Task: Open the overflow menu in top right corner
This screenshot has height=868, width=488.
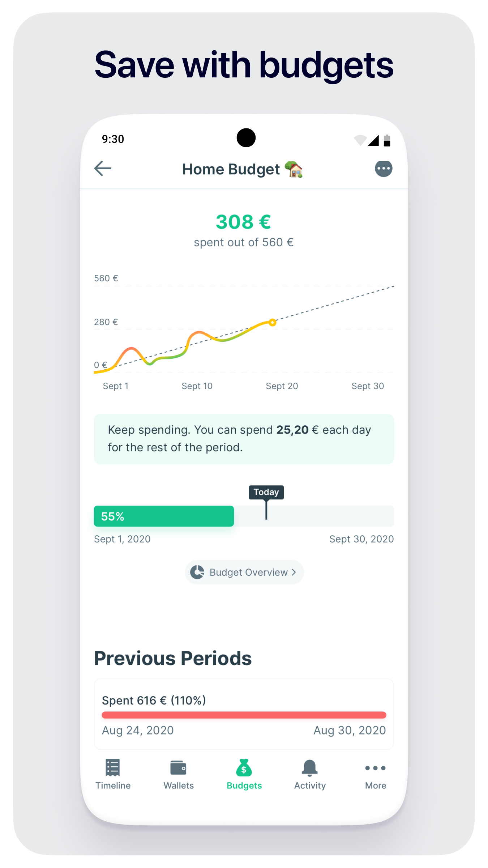Action: pyautogui.click(x=383, y=169)
